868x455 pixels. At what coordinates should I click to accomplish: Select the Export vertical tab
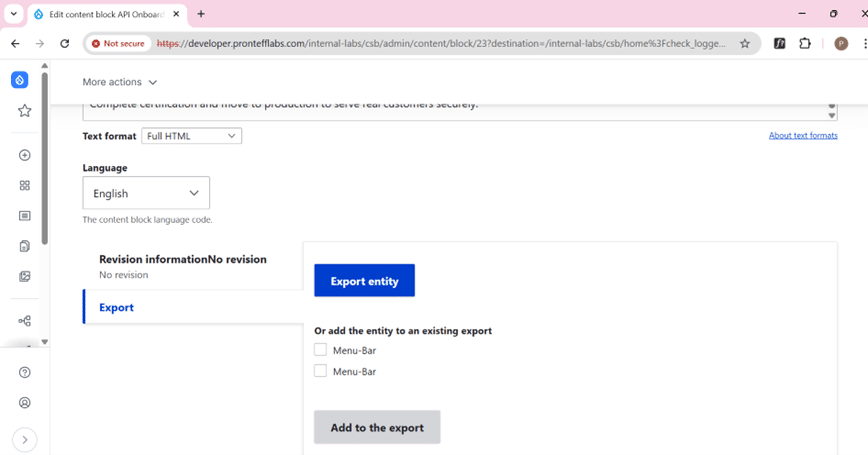pos(116,308)
